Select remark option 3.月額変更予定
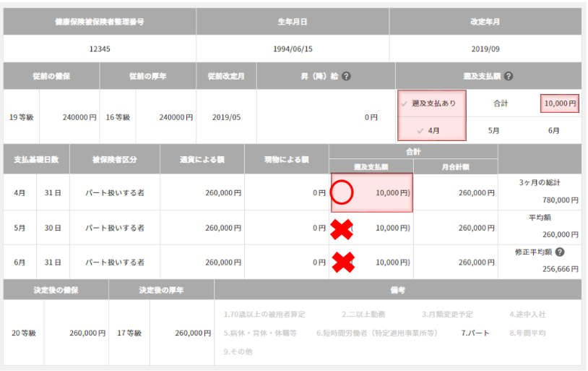Viewport: 588px width, 371px height. pyautogui.click(x=448, y=315)
